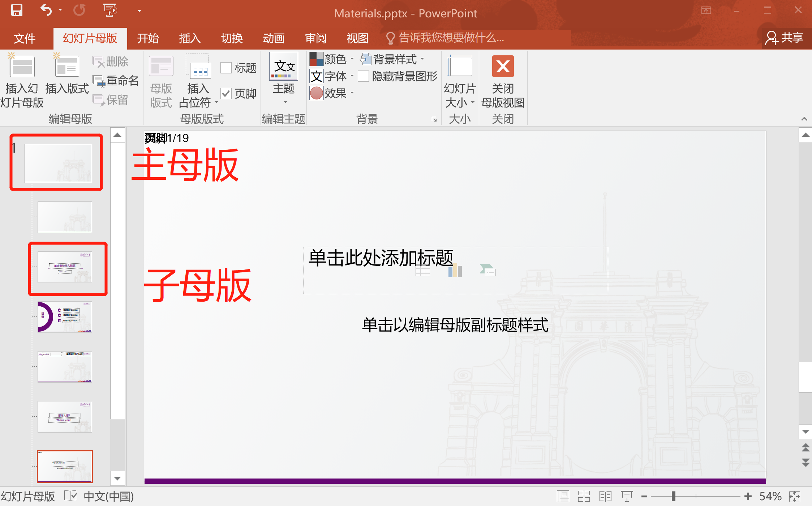This screenshot has height=506, width=812.
Task: Select the title layout thumbnail with 单击此处插入标题
Action: click(x=65, y=267)
